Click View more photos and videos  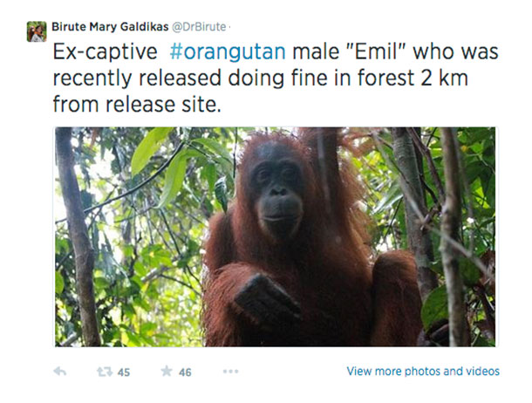[423, 371]
